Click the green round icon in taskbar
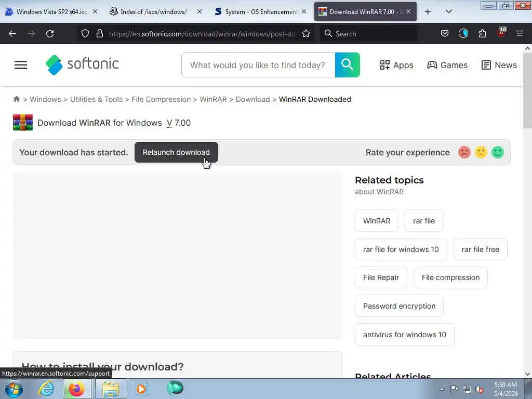 pos(175,388)
